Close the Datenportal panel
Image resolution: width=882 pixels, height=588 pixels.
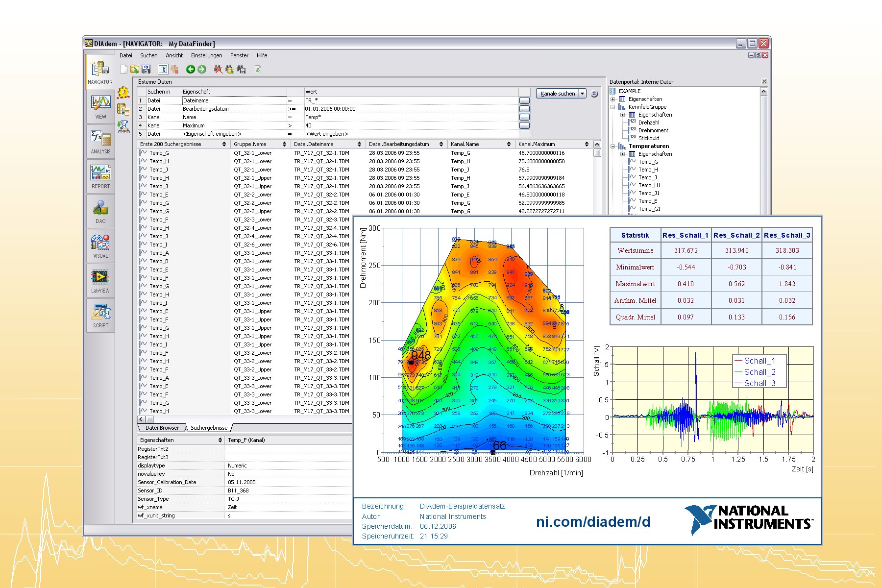click(x=764, y=81)
